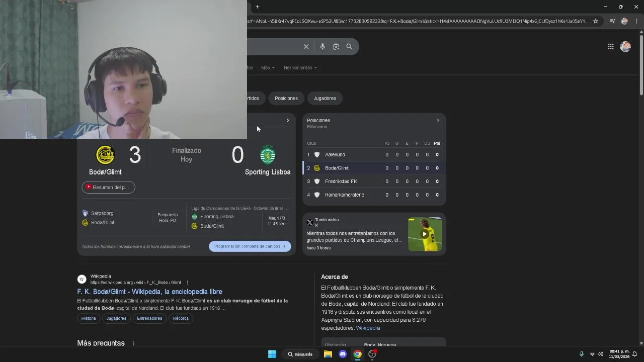Image resolution: width=644 pixels, height=362 pixels.
Task: Switch to Chrome in the taskbar
Action: 357,354
